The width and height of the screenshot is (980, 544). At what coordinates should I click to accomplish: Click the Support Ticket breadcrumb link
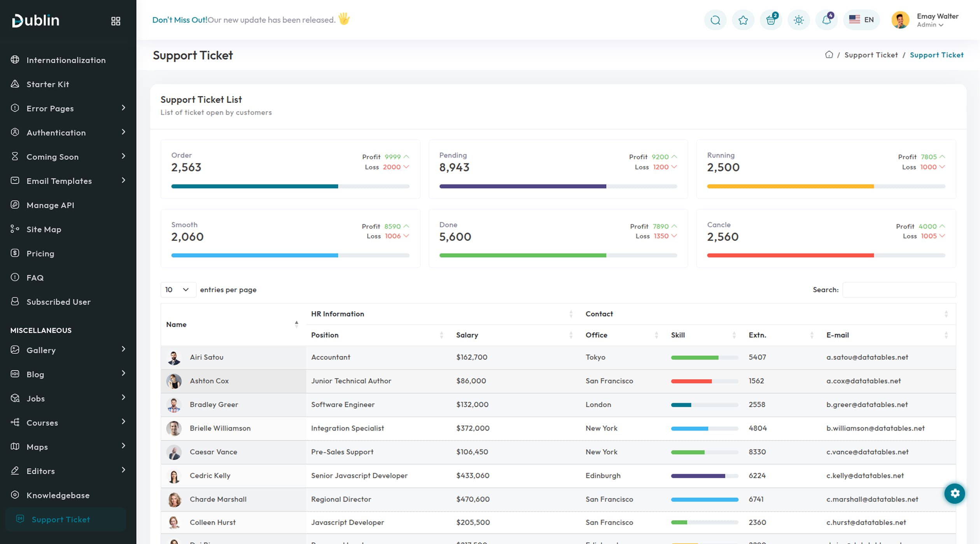(871, 55)
